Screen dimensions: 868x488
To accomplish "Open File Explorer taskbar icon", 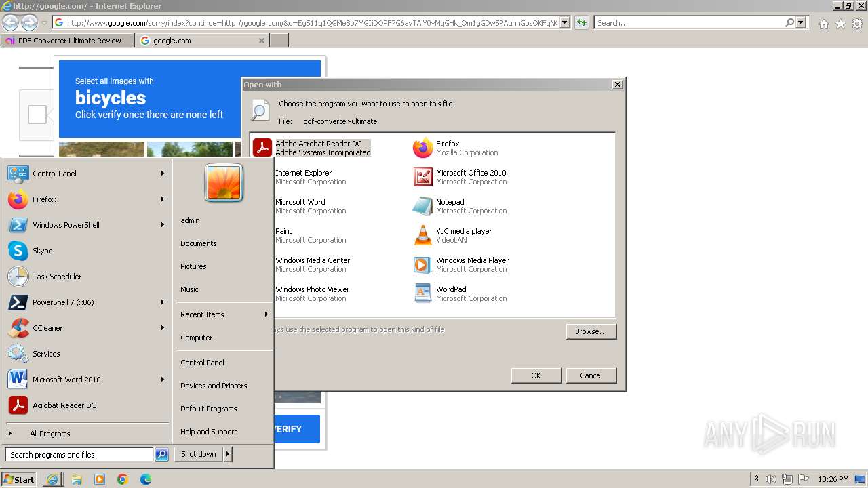I will coord(77,479).
